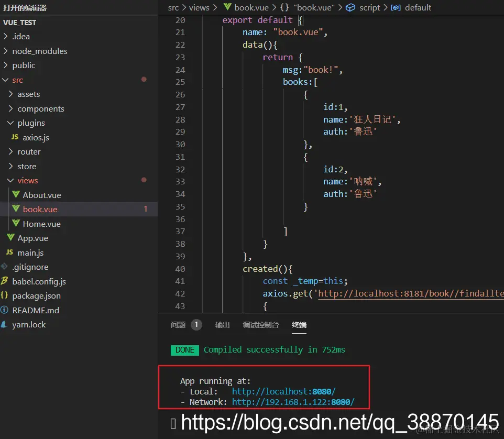This screenshot has height=439, width=504.
Task: Click the braces icon before "book.vue" breadcrumb
Action: (284, 7)
